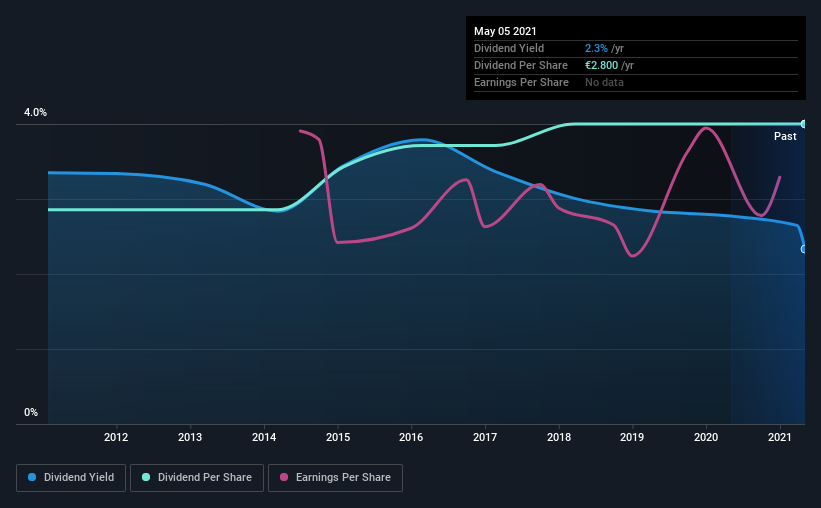Click the May 05 2021 tooltip date
The height and width of the screenshot is (508, 821).
(x=505, y=31)
